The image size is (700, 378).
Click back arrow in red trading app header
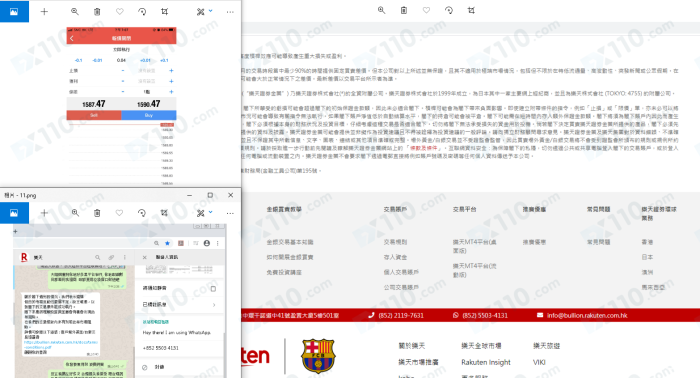tap(72, 38)
